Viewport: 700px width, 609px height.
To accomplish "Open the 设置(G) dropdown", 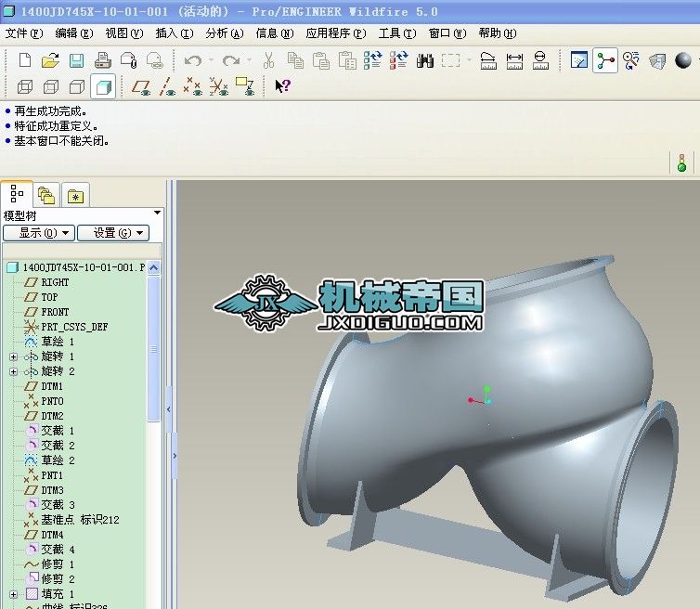I will (113, 233).
